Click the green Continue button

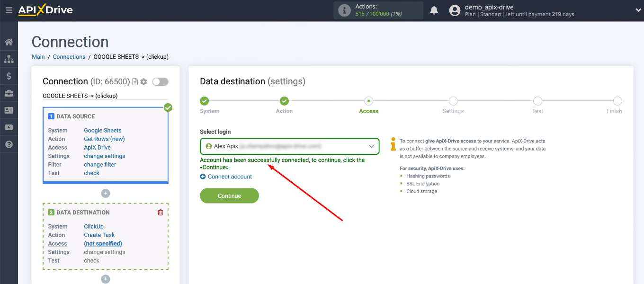(229, 195)
